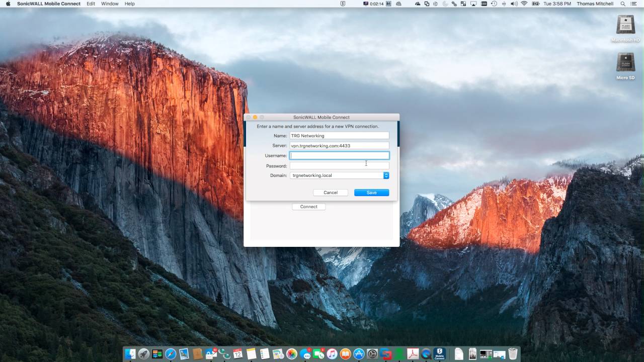This screenshot has width=644, height=362.
Task: Open the Domain dropdown trgnetworking.local
Action: (x=339, y=175)
